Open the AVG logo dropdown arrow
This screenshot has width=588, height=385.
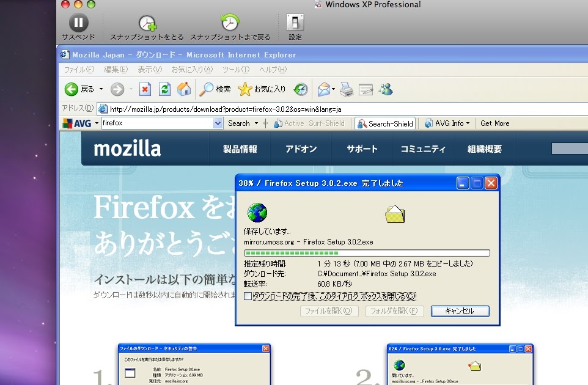click(x=97, y=123)
